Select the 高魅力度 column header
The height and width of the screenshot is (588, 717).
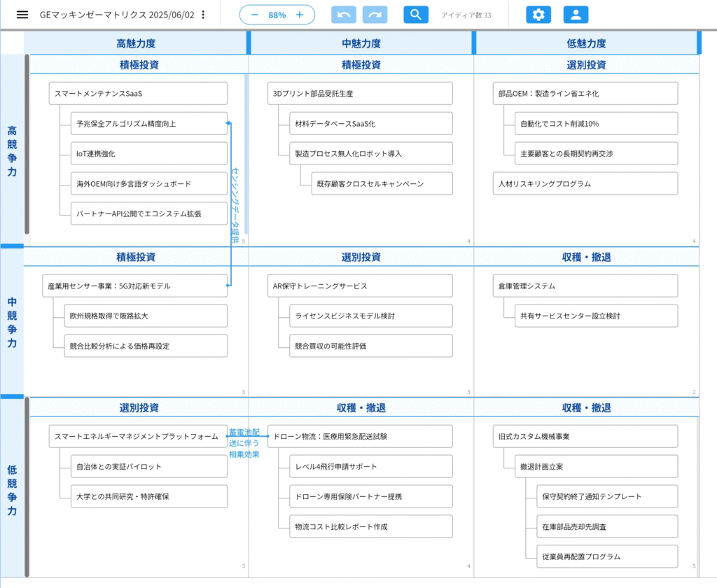[x=136, y=43]
